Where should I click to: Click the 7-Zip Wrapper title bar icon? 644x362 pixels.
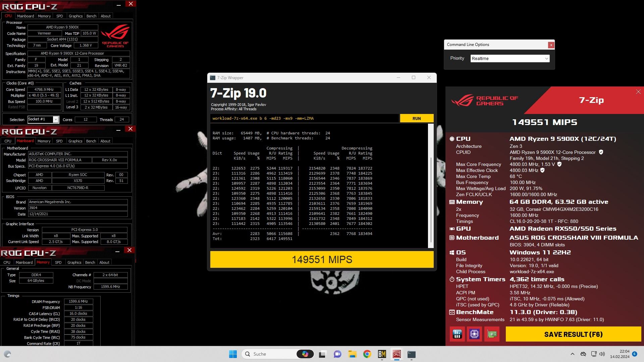point(212,78)
